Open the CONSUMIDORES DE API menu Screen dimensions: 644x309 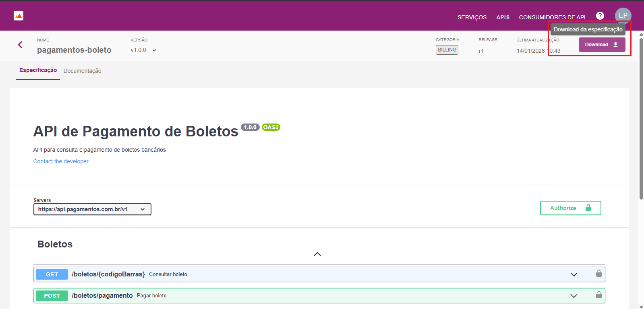(552, 17)
